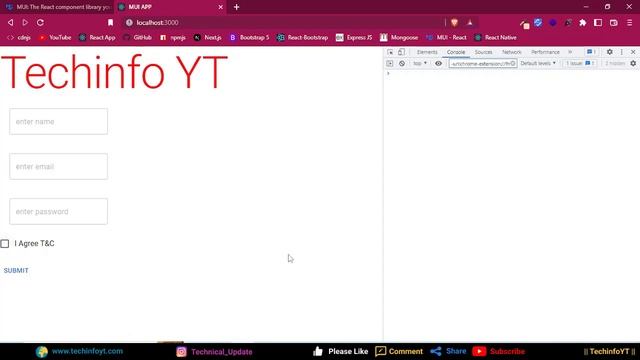Click the 2 hidden messages label
The height and width of the screenshot is (360, 640).
(x=614, y=64)
